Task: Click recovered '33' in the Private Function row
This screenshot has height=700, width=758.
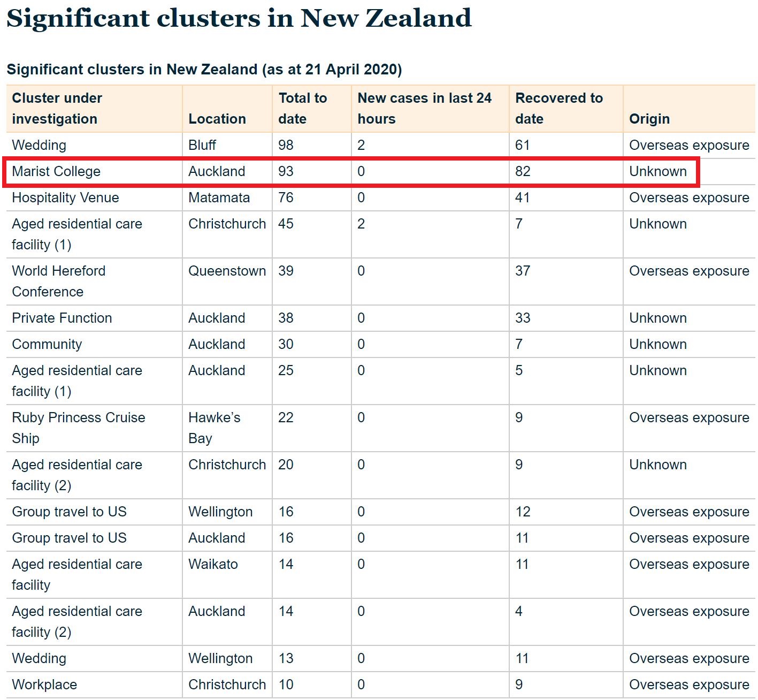Action: 523,318
